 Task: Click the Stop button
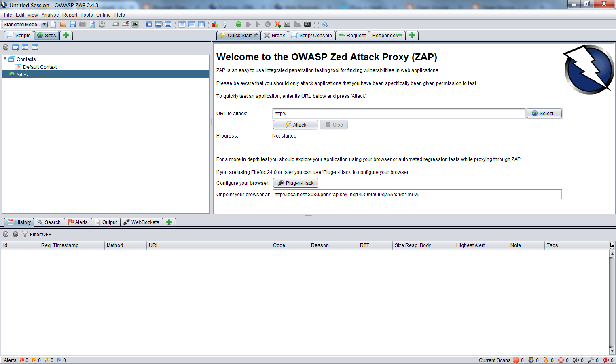tap(334, 125)
